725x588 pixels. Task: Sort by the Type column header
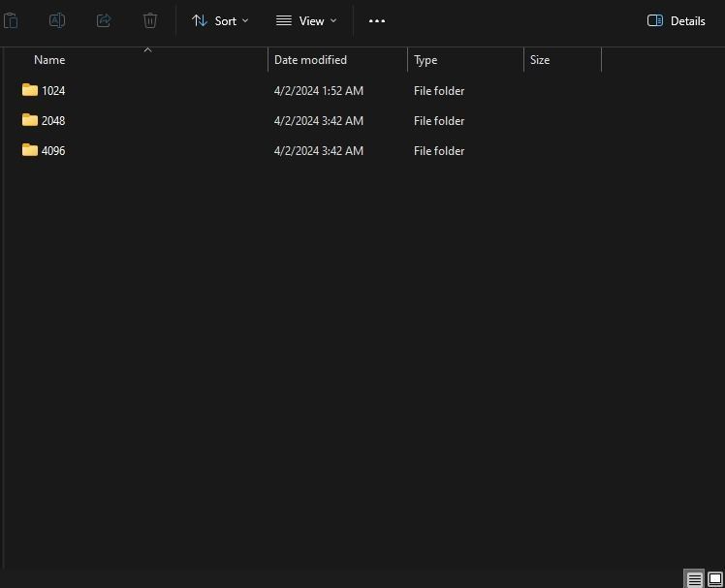426,60
